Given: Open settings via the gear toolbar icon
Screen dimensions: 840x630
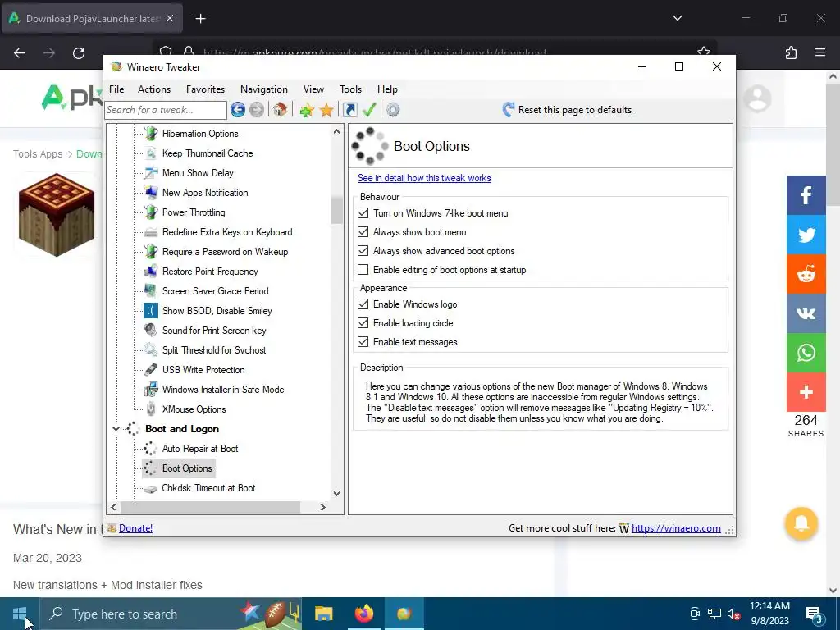Looking at the screenshot, I should [x=393, y=110].
